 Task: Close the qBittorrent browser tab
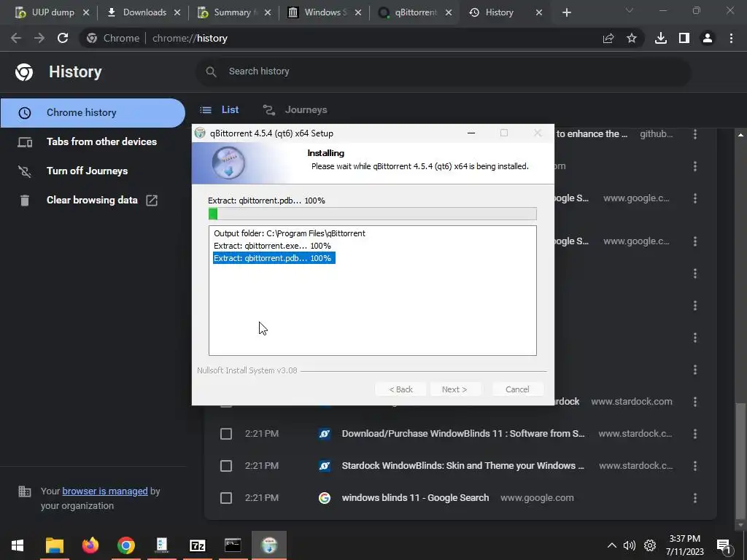point(449,12)
